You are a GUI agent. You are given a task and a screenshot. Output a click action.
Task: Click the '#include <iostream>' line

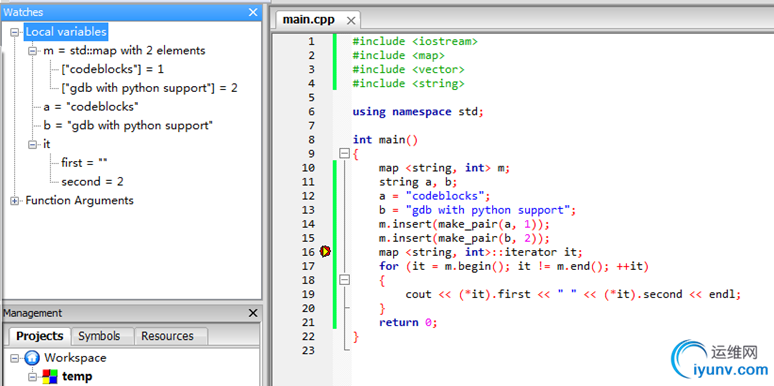pyautogui.click(x=415, y=41)
